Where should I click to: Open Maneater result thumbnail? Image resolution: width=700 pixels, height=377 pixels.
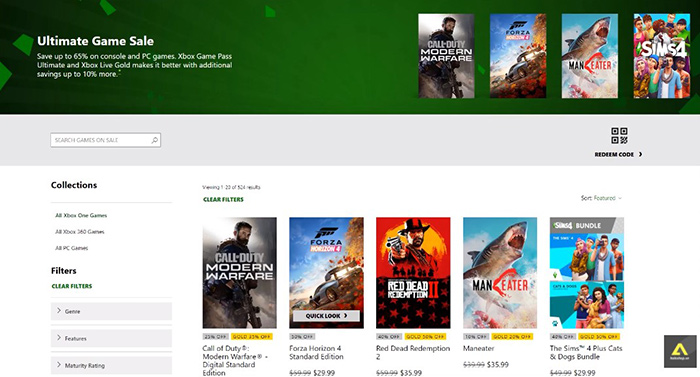[x=500, y=273]
